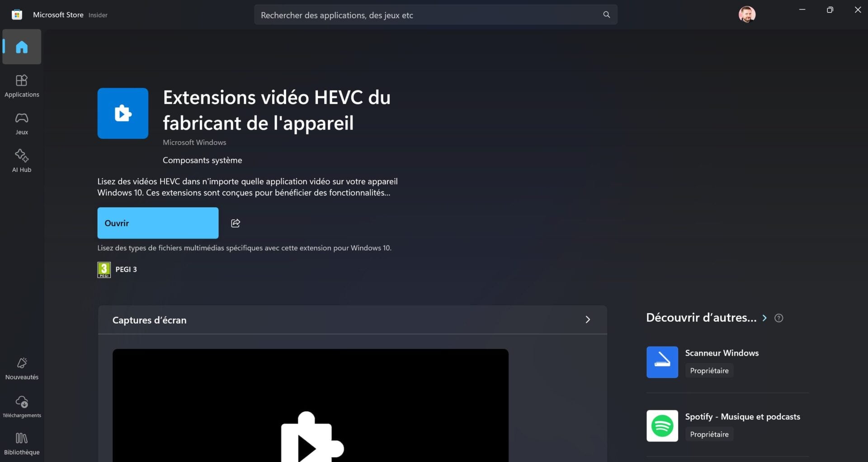This screenshot has height=462, width=868.
Task: Expand the Captures d'écran section chevron
Action: (588, 319)
